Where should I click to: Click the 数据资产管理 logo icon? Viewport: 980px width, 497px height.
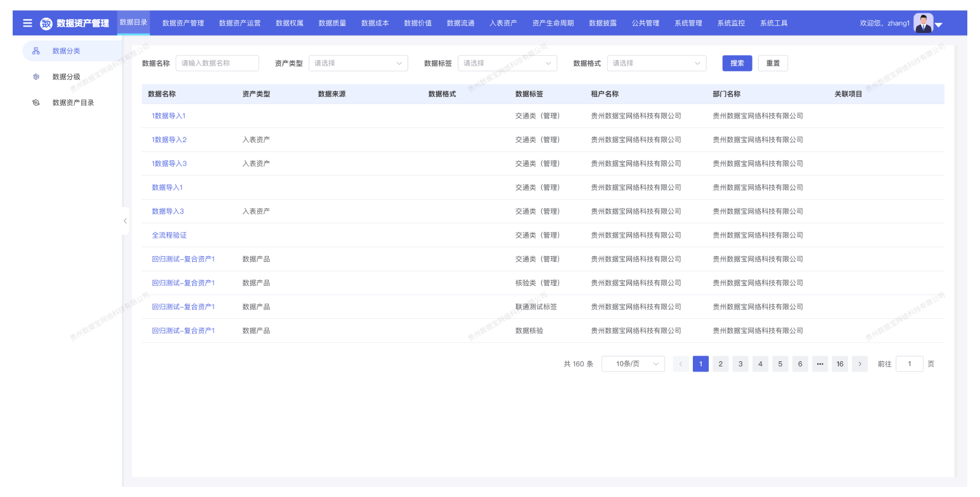(46, 23)
